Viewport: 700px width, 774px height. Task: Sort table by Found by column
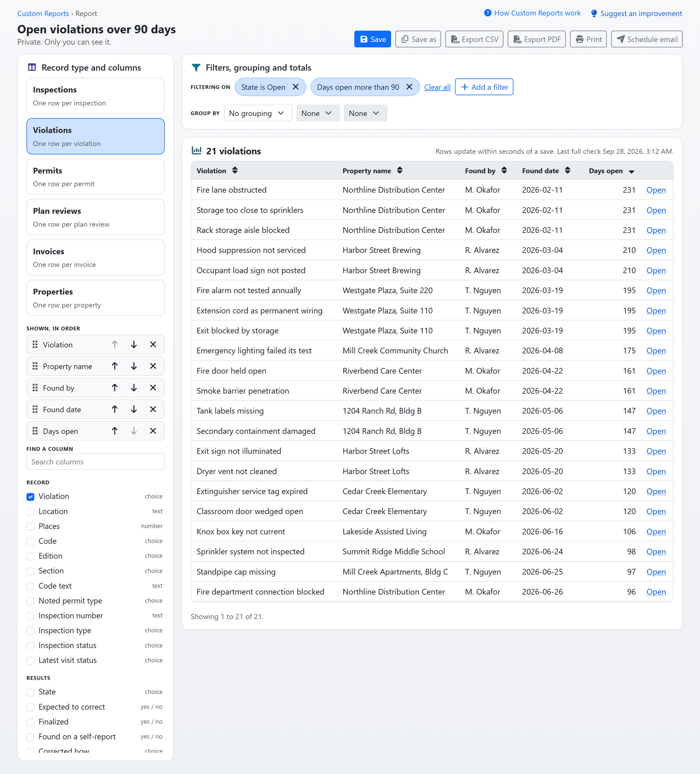pos(504,171)
